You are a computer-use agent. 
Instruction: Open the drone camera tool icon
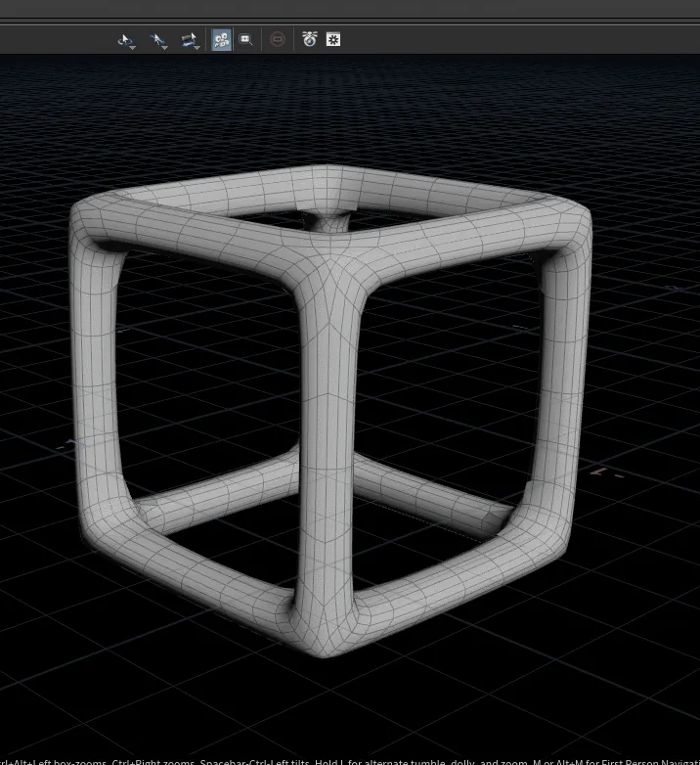310,39
